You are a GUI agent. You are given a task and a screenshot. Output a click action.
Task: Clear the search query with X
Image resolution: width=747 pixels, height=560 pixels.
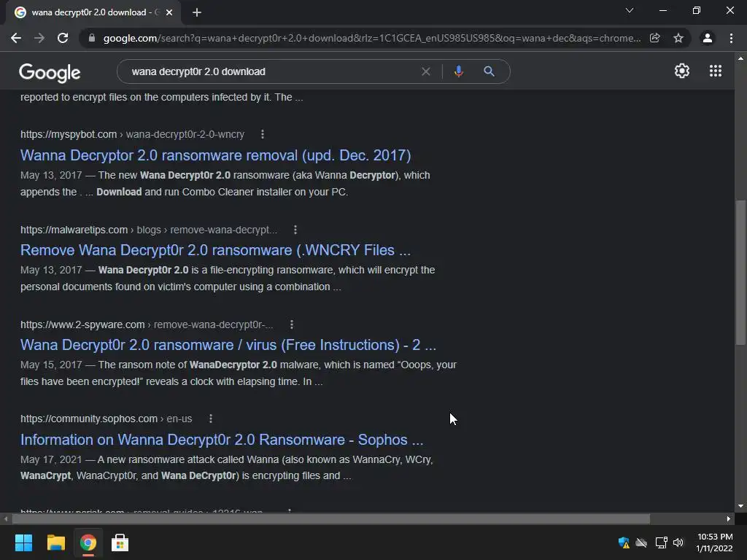pos(426,71)
